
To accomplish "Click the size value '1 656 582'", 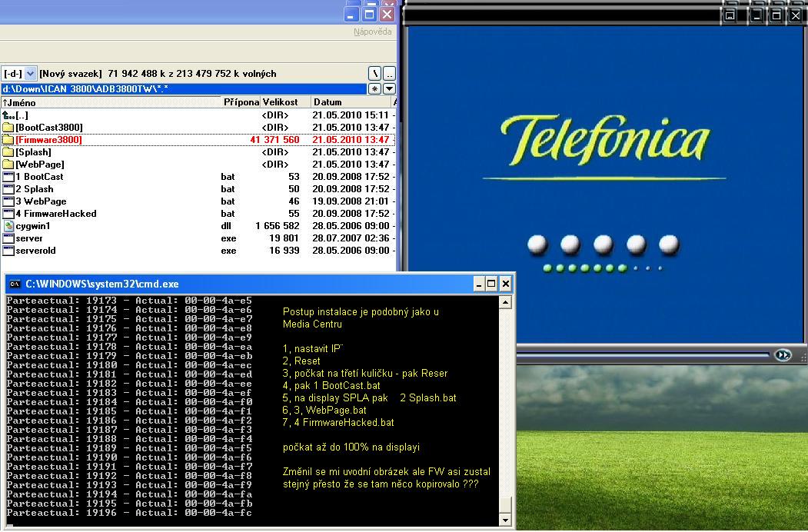I will click(x=278, y=226).
